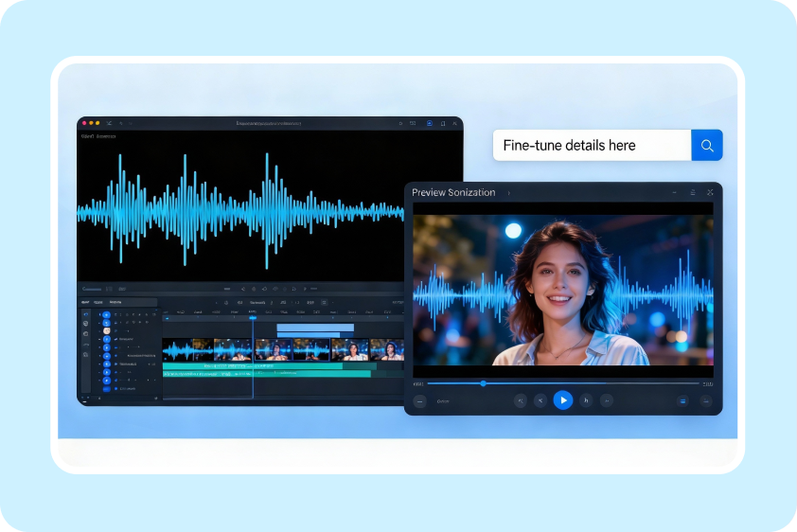This screenshot has height=532, width=797.
Task: Click the Preview Sonization window title
Action: click(x=453, y=192)
